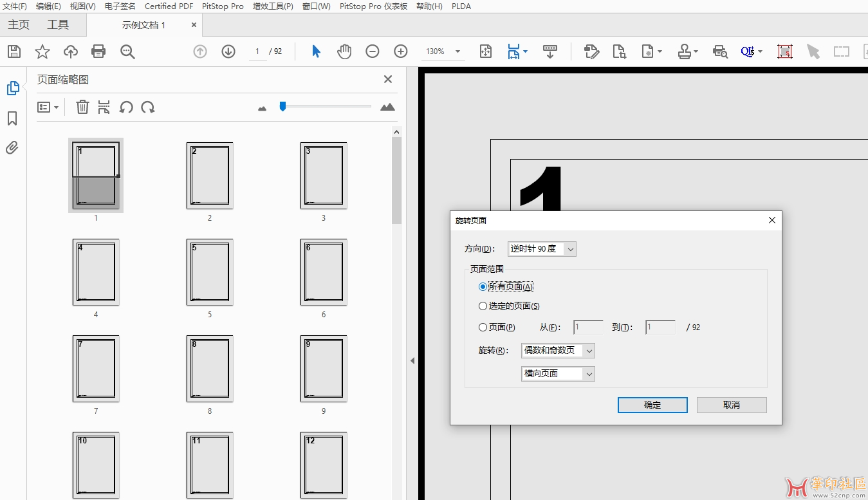Click the magnifier search icon in toolbar
This screenshot has height=500, width=868.
coord(127,51)
